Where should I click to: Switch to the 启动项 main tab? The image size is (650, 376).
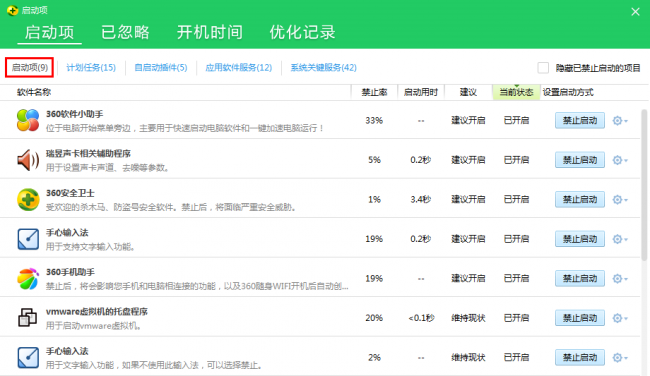(x=49, y=32)
